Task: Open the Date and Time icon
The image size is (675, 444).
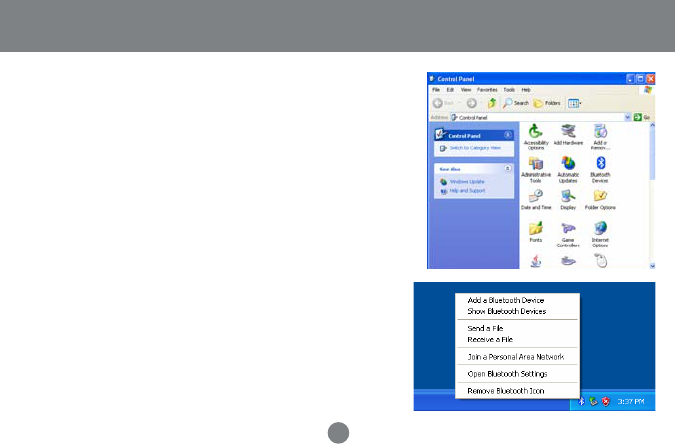Action: [536, 200]
